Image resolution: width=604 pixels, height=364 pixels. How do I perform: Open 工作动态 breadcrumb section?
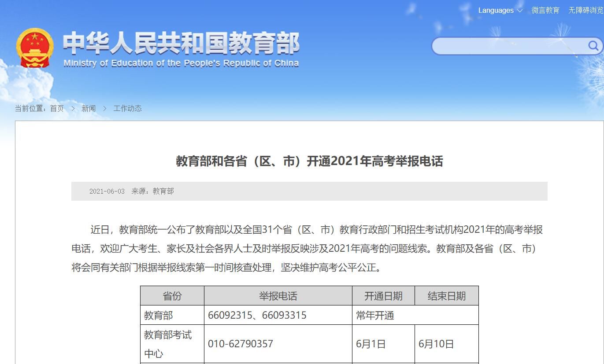127,108
